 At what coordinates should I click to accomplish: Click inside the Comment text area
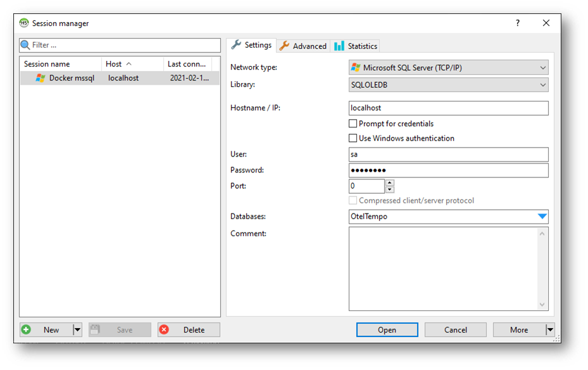click(443, 269)
